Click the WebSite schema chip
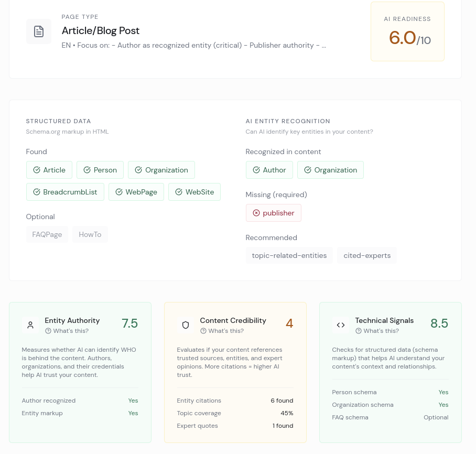Screen dimensions: 476x454 (194, 192)
